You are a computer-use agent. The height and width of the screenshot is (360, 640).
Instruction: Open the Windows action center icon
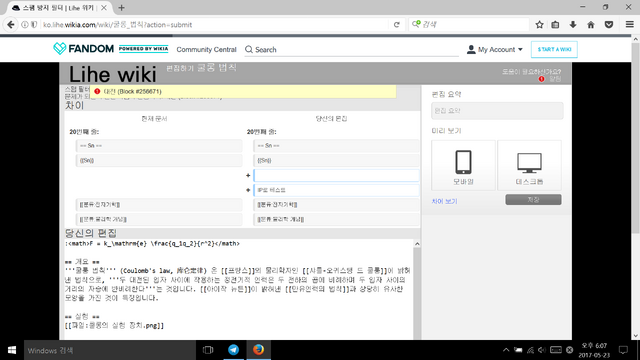pos(623,350)
